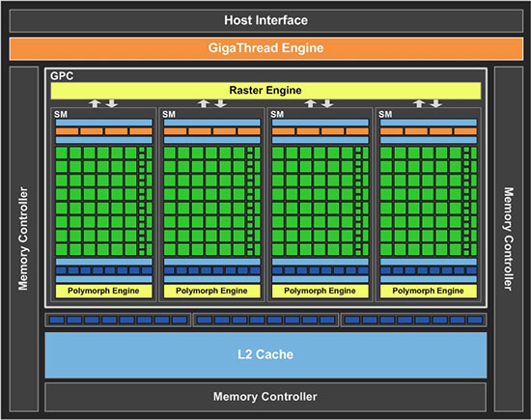The image size is (531, 420).
Task: Click first dark blue unit below GPC
Action: click(x=57, y=320)
